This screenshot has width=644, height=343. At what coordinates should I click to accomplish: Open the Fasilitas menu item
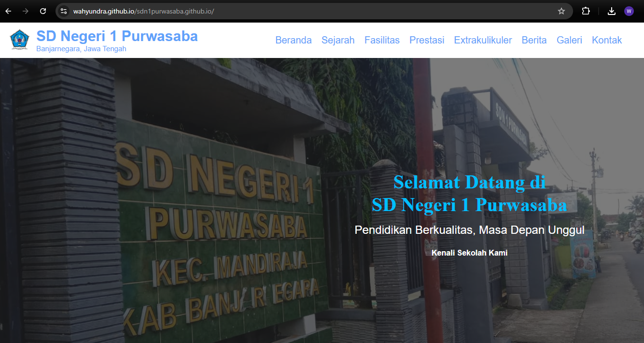tap(382, 40)
